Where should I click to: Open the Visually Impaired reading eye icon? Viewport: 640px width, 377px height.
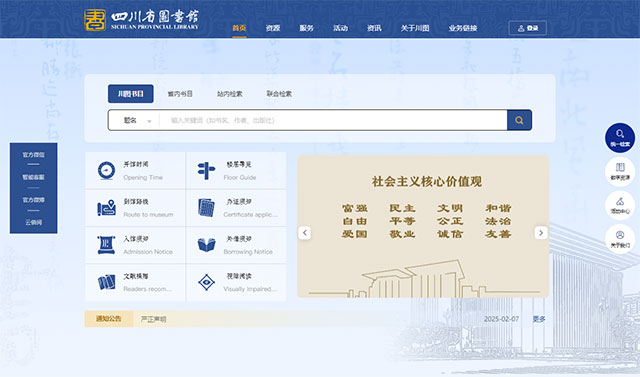tap(206, 282)
